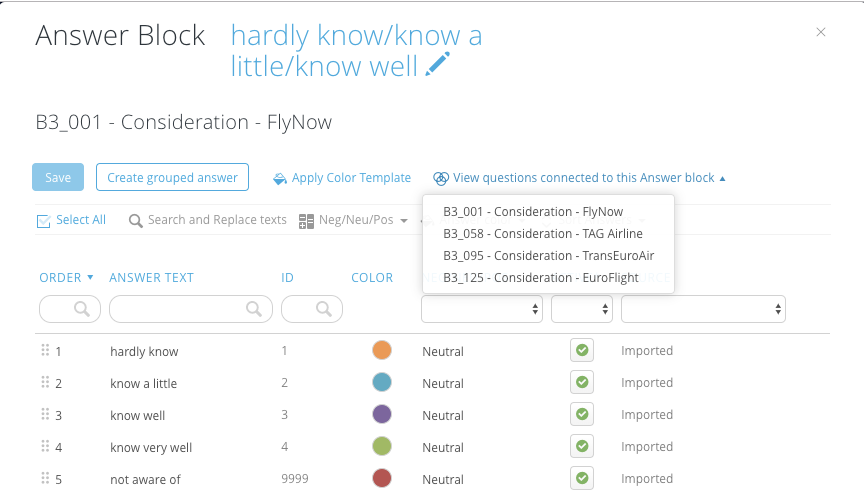Click Create grouped answer button

pos(172,177)
